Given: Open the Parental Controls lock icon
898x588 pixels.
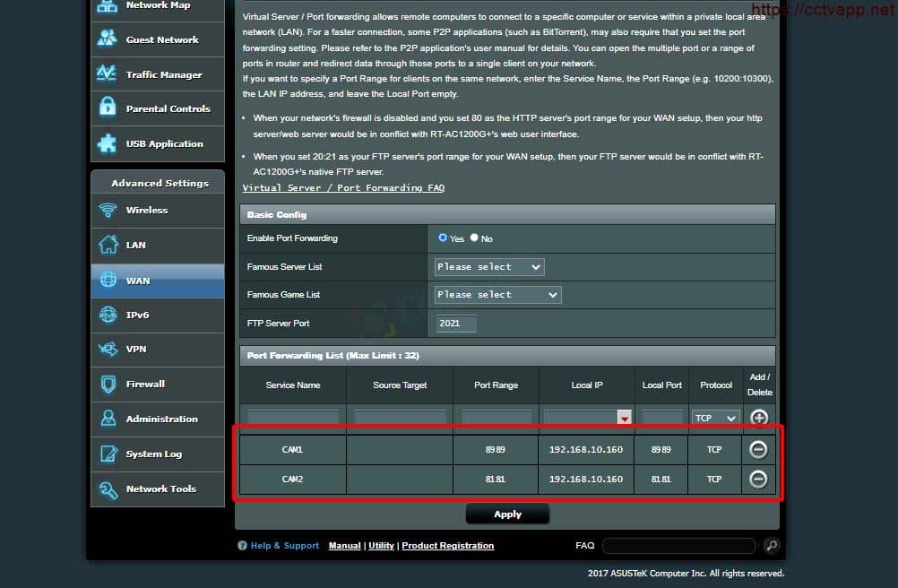Looking at the screenshot, I should 108,108.
